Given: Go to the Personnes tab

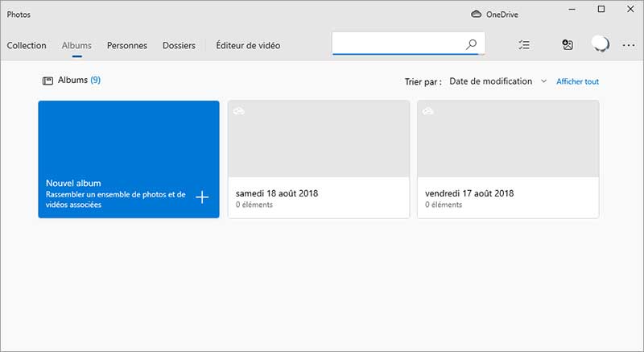Looking at the screenshot, I should pyautogui.click(x=127, y=46).
